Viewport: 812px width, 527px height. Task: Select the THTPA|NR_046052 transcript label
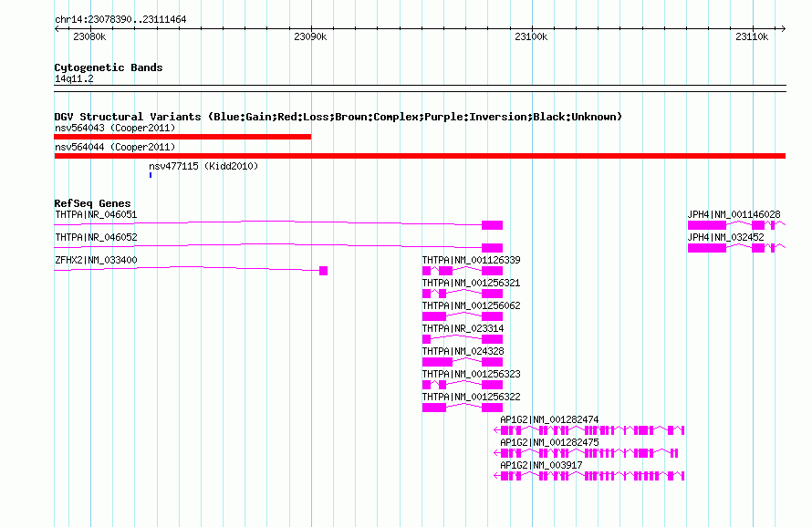point(96,237)
